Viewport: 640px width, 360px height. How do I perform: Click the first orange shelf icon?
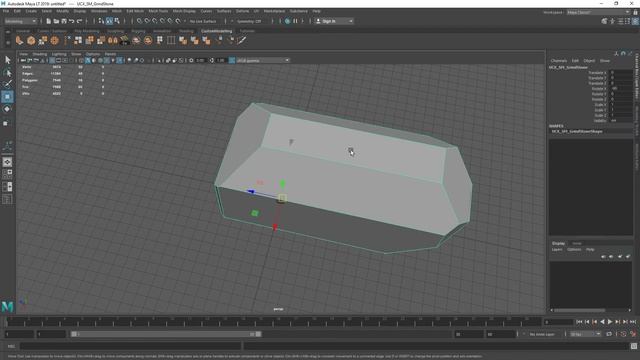click(x=19, y=40)
